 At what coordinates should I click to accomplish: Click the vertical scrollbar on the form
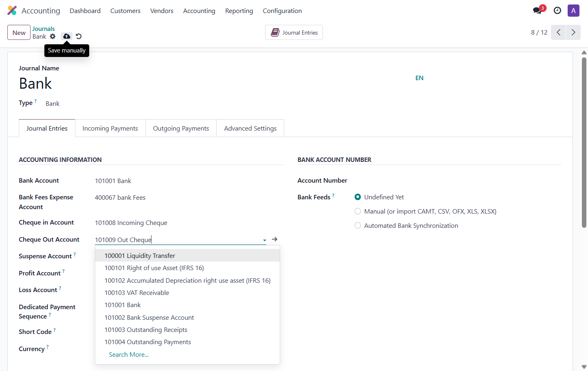click(584, 142)
